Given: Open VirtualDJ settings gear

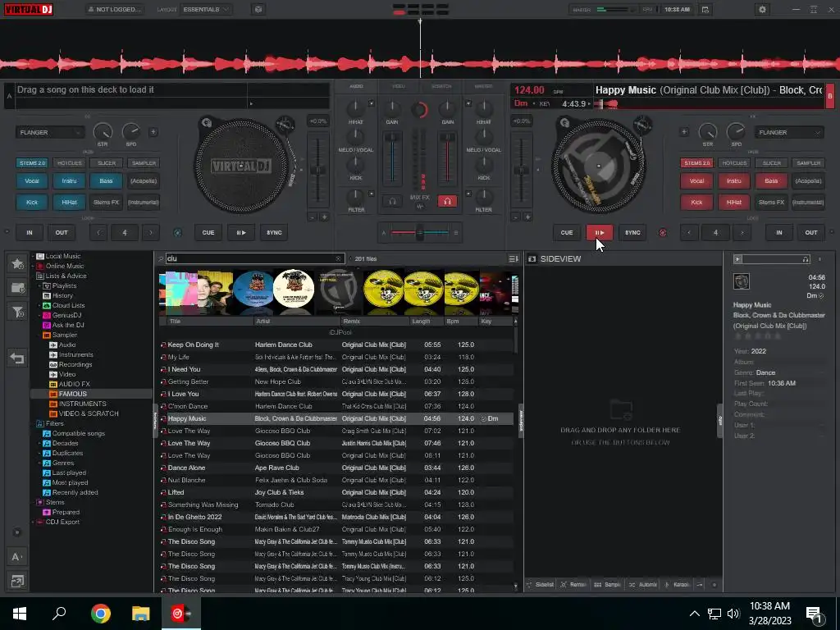Looking at the screenshot, I should (762, 9).
